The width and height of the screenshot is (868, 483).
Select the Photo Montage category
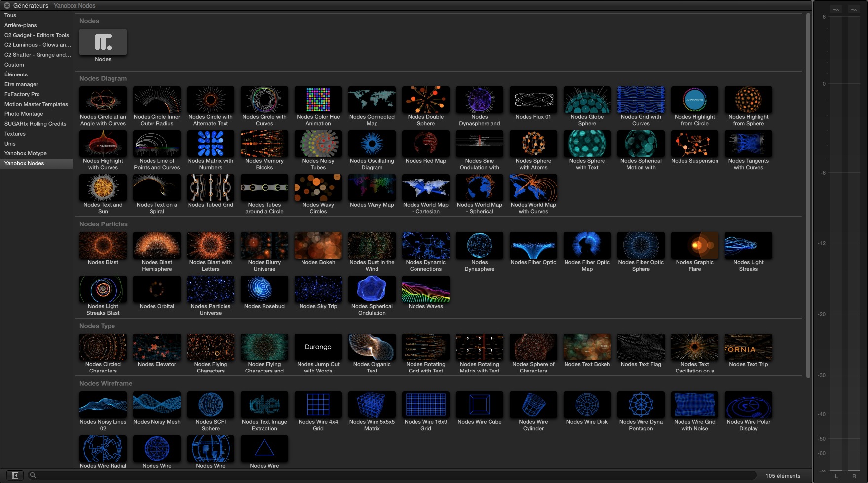[23, 114]
